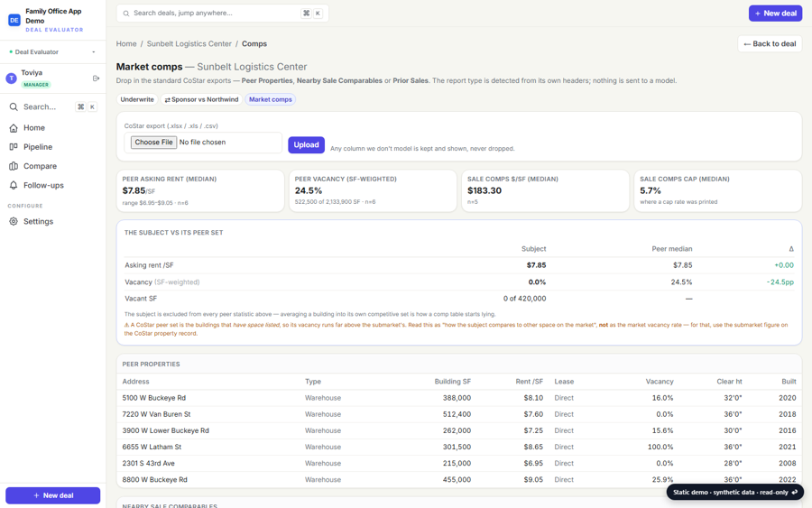Open Follow-ups in the sidebar
This screenshot has height=508, width=812.
tap(52, 185)
